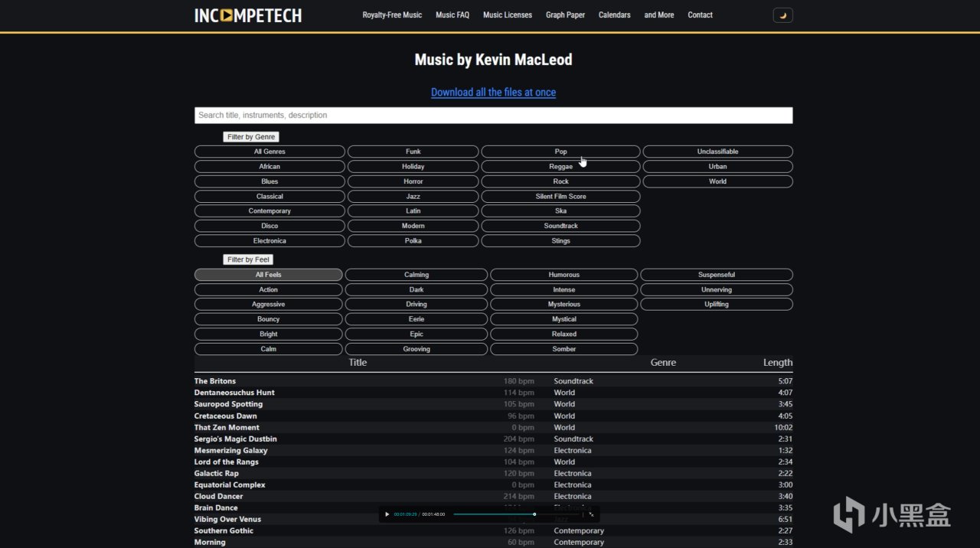Filter by Classical genre
The image size is (980, 548).
(269, 197)
